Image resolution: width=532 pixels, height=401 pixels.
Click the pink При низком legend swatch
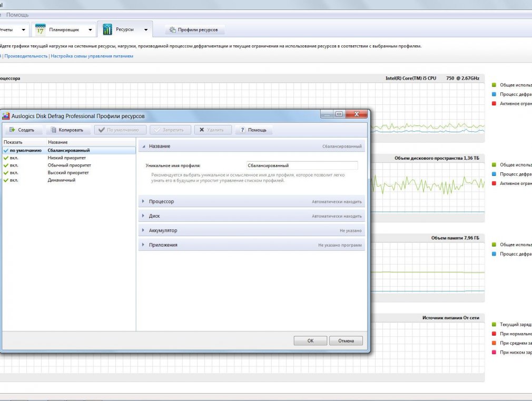coord(494,352)
